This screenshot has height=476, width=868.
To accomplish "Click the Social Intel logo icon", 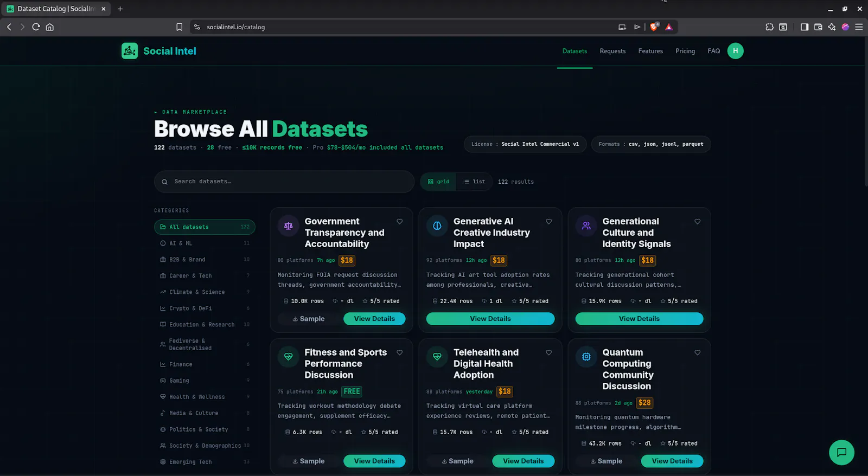I will tap(129, 51).
